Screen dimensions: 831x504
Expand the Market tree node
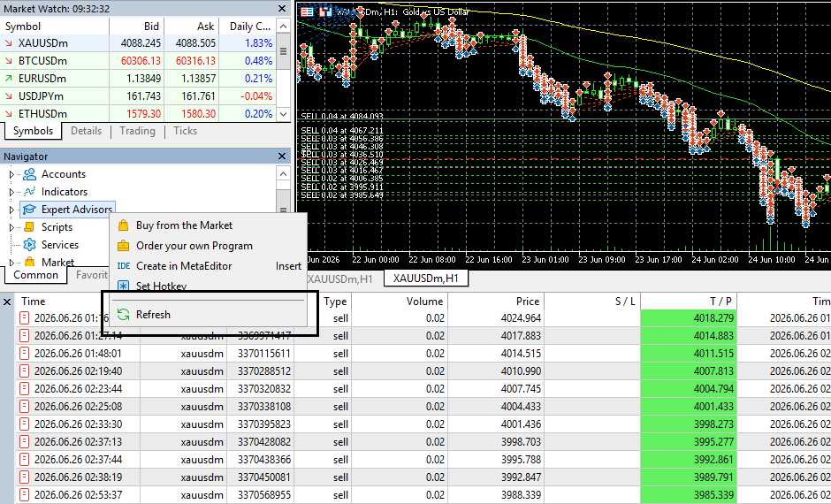tap(11, 263)
